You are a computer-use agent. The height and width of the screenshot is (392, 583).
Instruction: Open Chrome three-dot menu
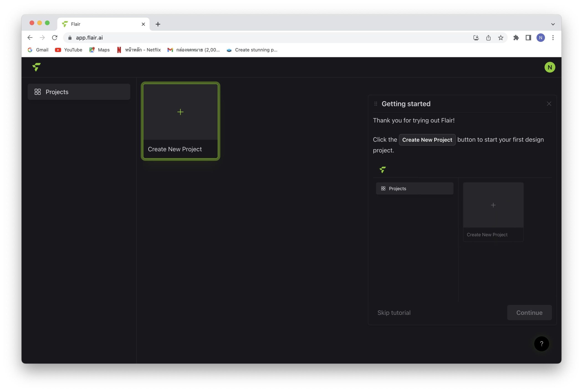click(553, 38)
